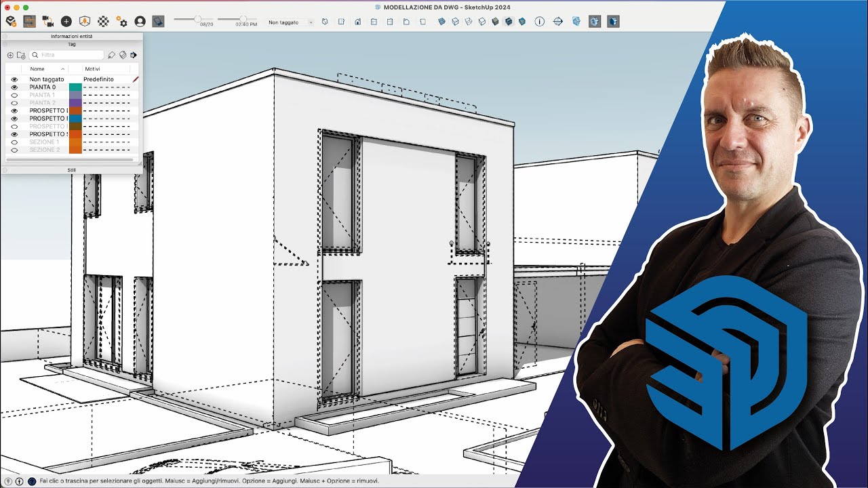This screenshot has height=488, width=868.
Task: Open teal color swatch of PIANTA 0
Action: pyautogui.click(x=75, y=87)
